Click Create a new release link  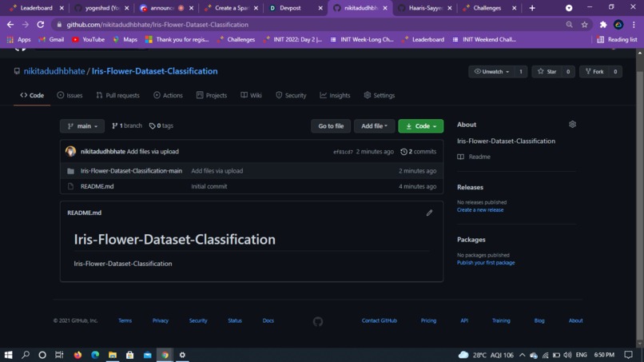(480, 210)
